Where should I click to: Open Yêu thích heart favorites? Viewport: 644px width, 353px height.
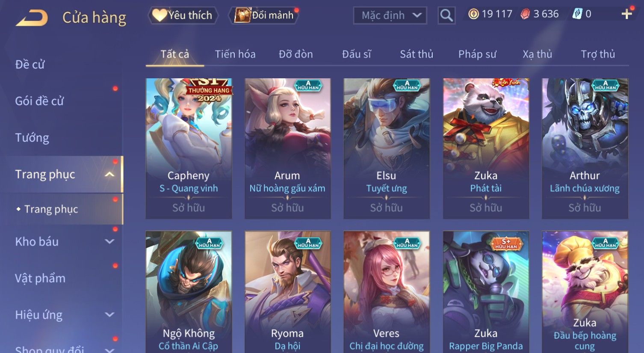pyautogui.click(x=183, y=15)
